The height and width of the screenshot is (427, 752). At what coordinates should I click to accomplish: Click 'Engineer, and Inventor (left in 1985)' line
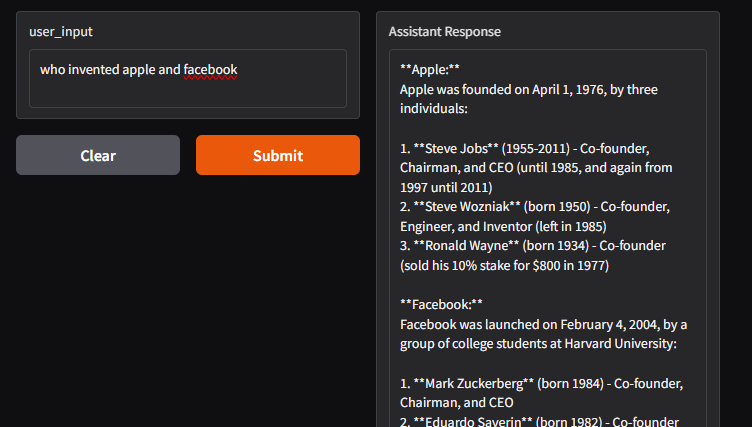(x=503, y=226)
